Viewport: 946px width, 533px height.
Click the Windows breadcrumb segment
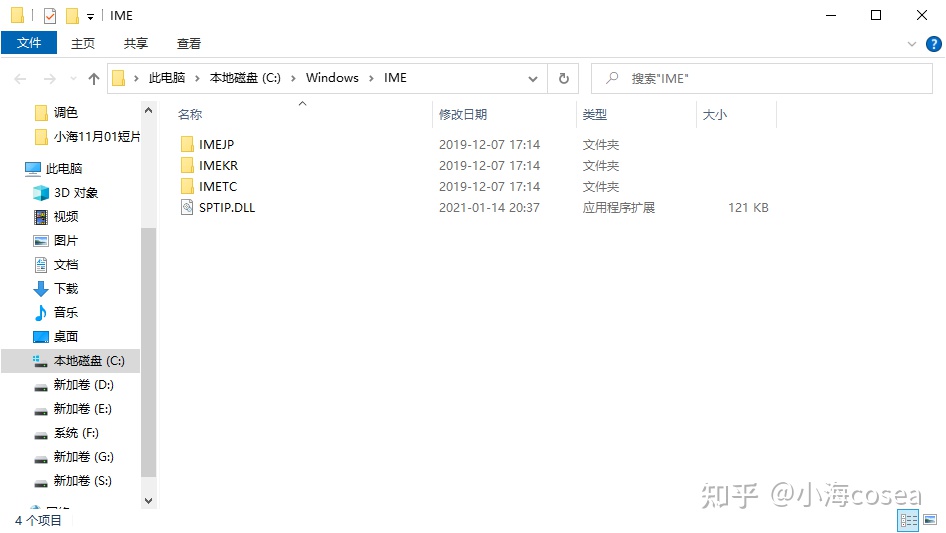(x=332, y=78)
